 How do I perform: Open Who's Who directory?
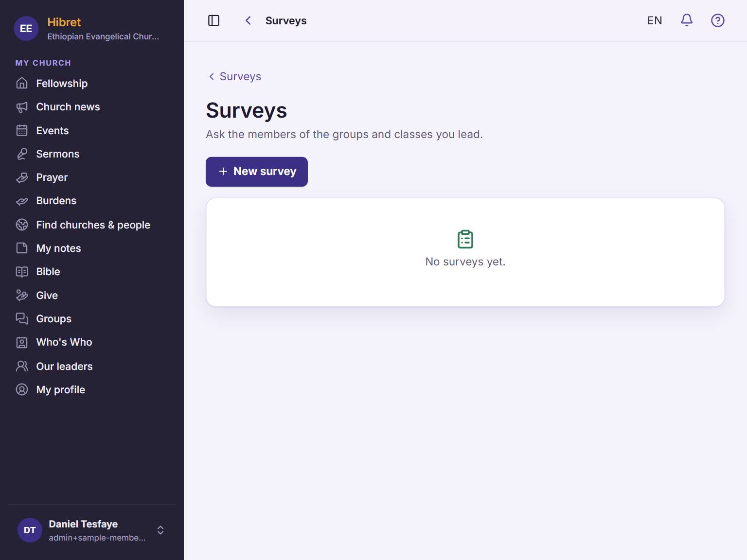[92, 342]
